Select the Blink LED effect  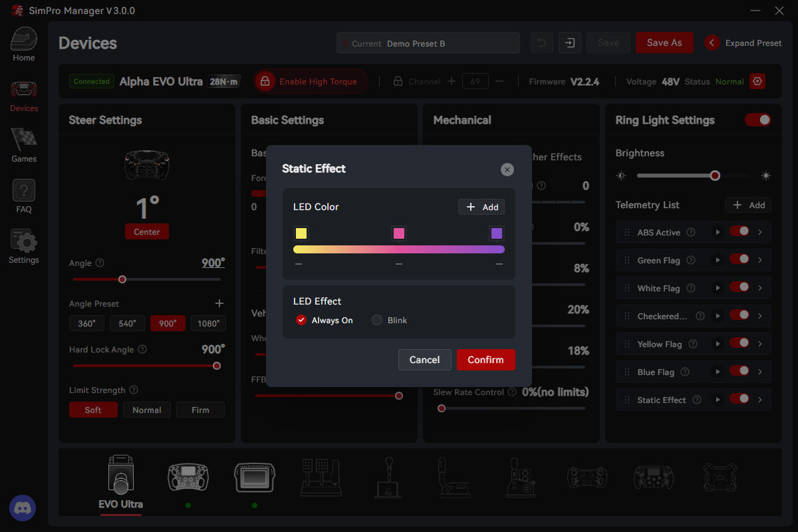click(377, 320)
